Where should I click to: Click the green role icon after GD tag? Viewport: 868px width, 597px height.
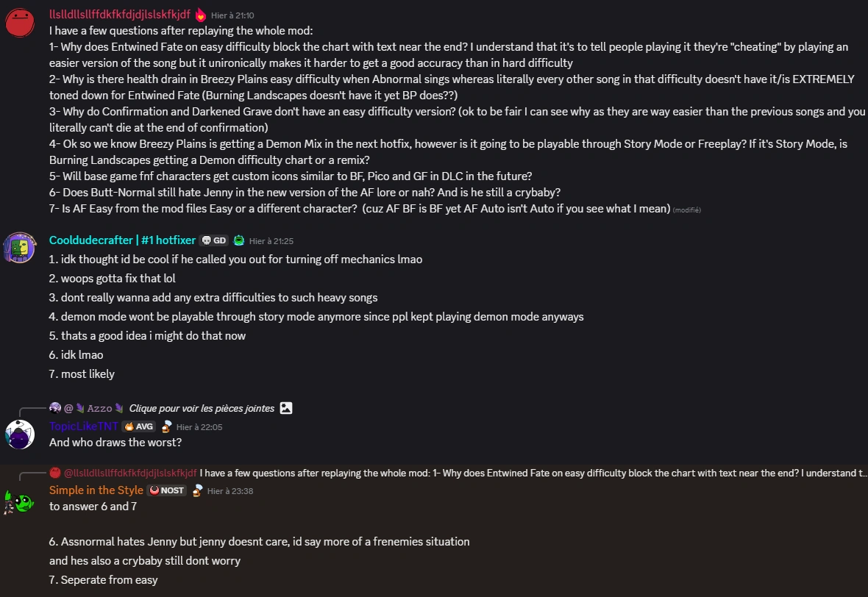[239, 240]
